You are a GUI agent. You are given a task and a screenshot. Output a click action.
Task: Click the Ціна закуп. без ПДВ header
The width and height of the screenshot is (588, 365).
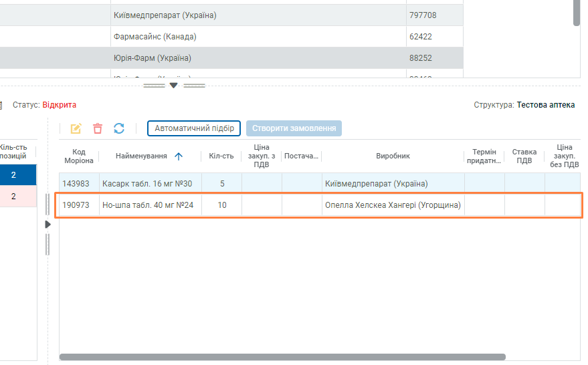point(565,156)
